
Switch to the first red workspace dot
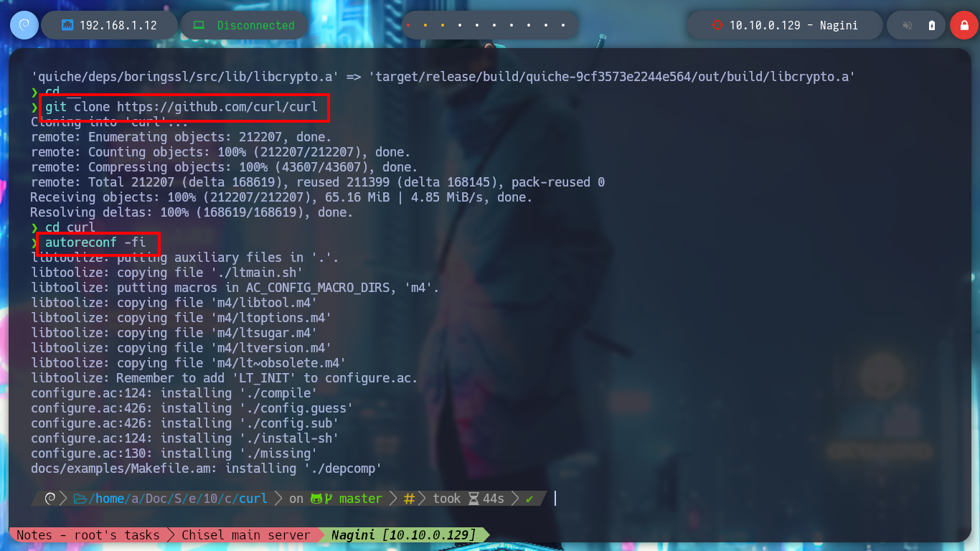pos(408,26)
